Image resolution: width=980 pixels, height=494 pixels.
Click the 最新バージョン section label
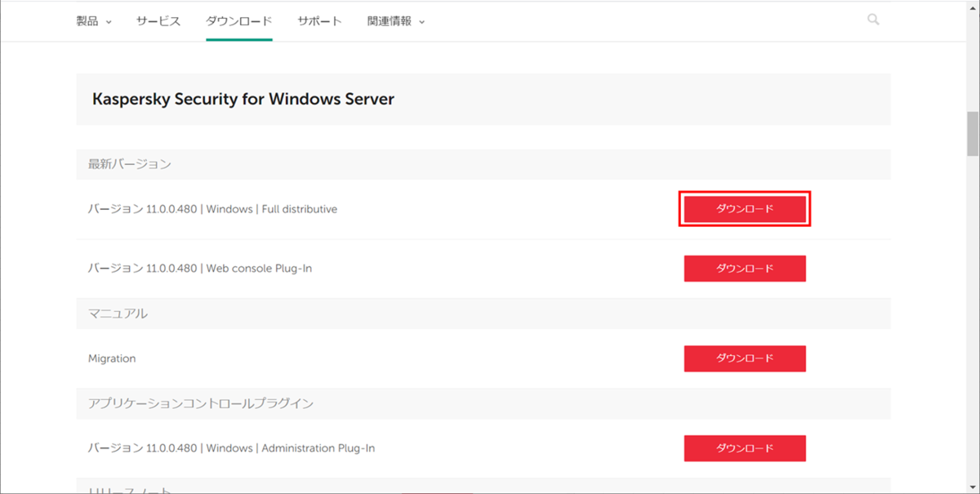click(130, 164)
